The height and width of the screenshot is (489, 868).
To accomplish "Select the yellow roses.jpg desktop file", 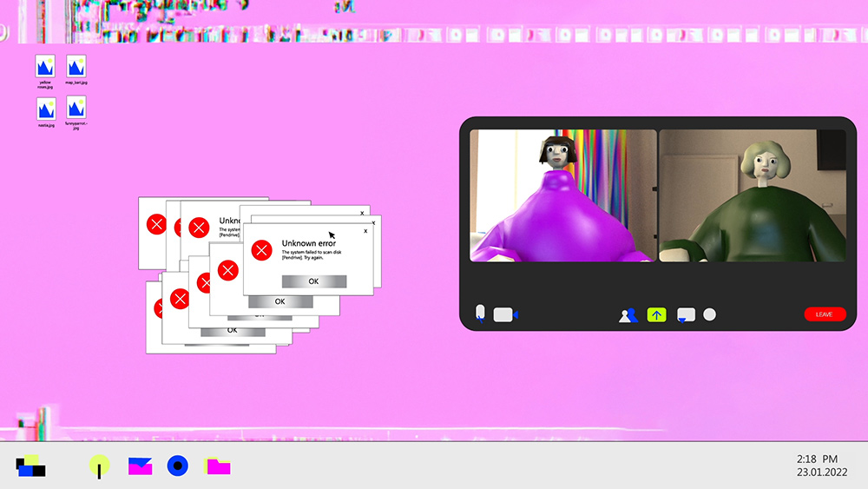I will 46,67.
